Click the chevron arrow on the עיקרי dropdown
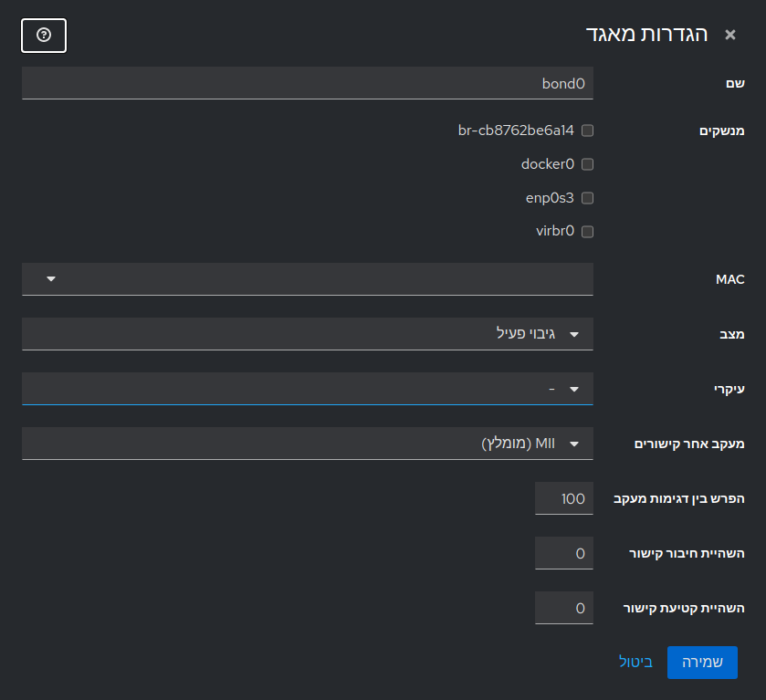The height and width of the screenshot is (700, 766). click(x=575, y=389)
